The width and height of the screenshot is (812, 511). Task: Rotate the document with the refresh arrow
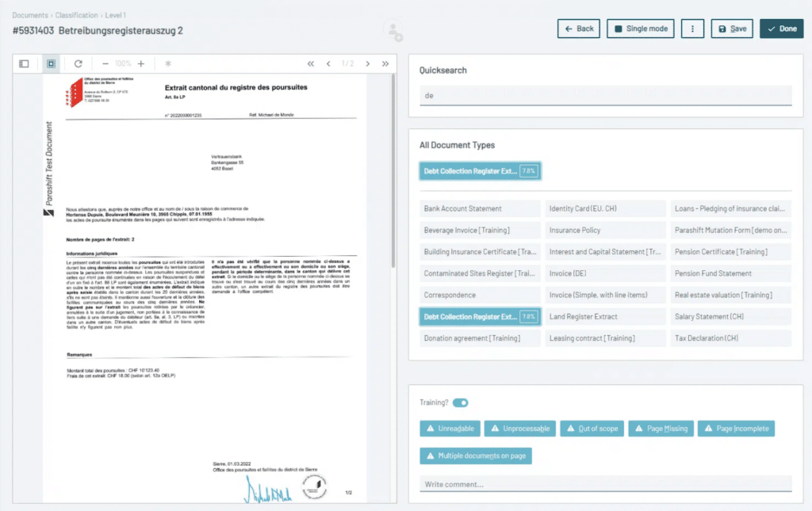tap(78, 63)
